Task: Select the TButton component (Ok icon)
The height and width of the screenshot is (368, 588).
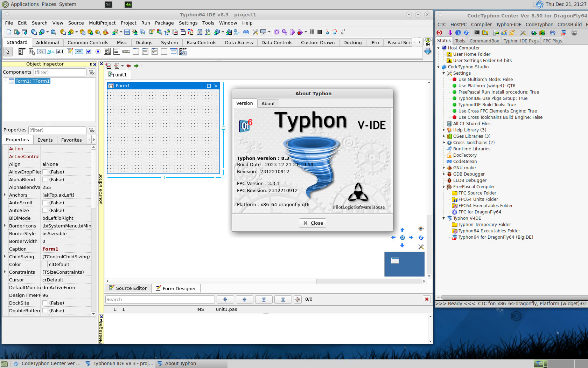Action: pos(41,52)
